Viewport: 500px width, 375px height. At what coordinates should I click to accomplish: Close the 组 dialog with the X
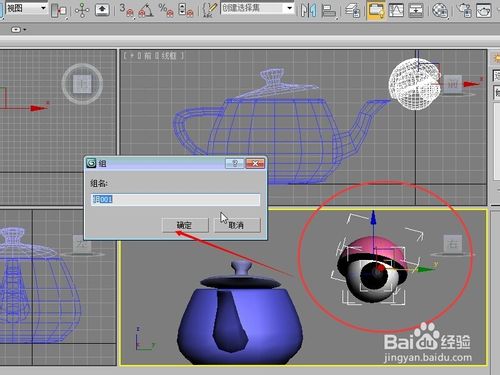click(255, 163)
